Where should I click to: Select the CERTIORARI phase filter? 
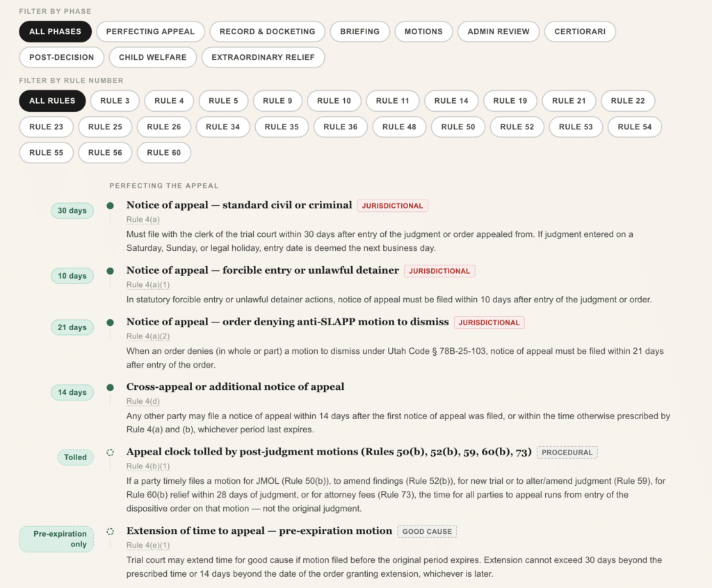(x=580, y=31)
